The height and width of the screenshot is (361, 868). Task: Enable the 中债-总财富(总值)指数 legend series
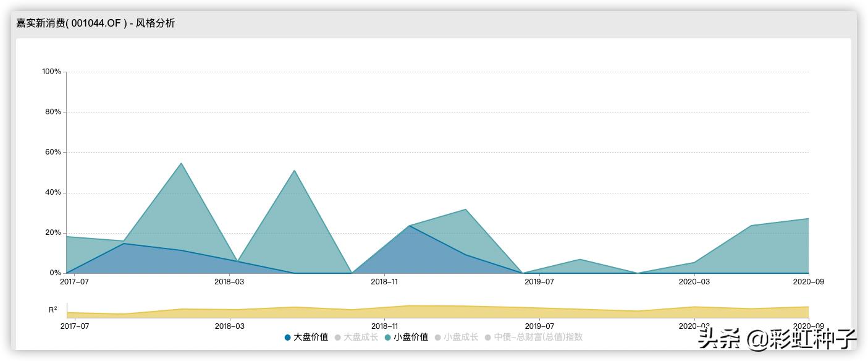pyautogui.click(x=538, y=338)
